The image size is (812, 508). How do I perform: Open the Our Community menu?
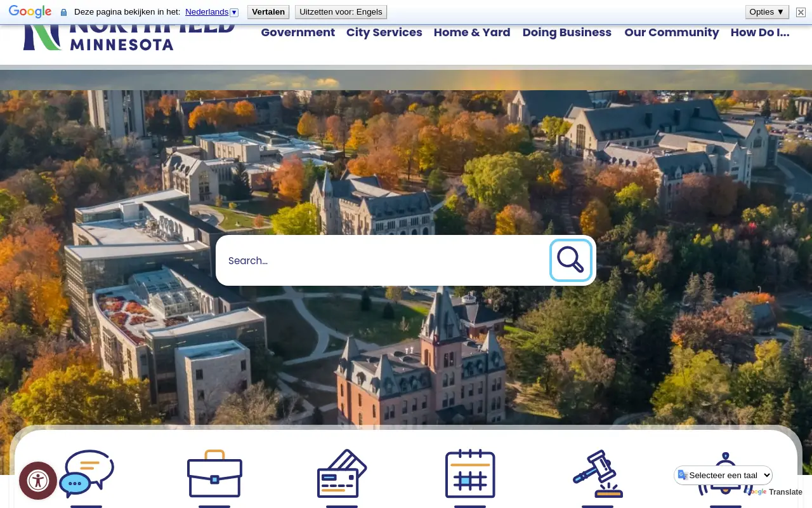[672, 32]
